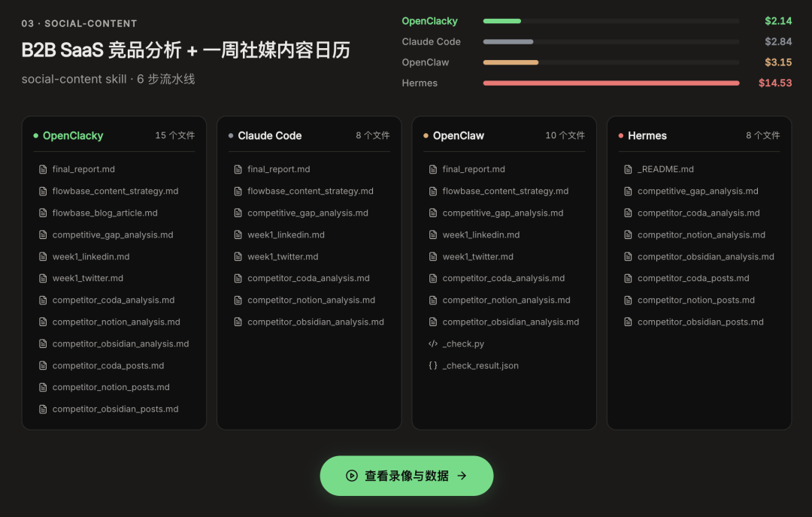Image resolution: width=812 pixels, height=517 pixels.
Task: Click the gray dot by the Claude Code card title
Action: click(231, 135)
